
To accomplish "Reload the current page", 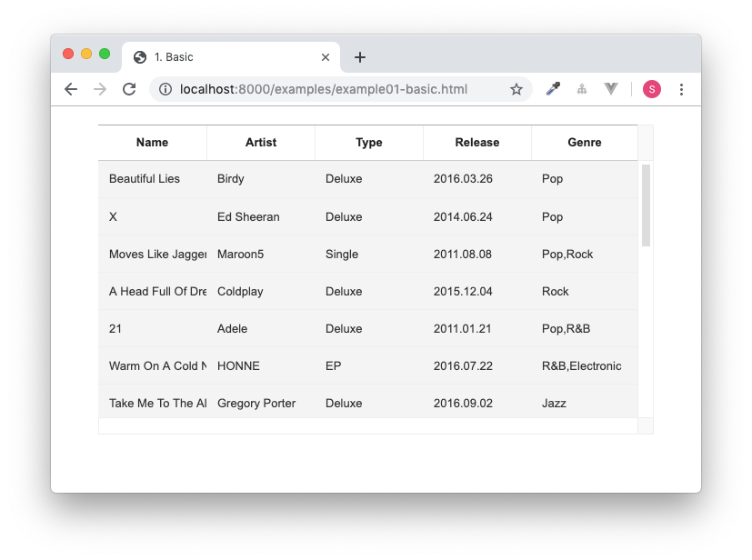I will tap(129, 89).
